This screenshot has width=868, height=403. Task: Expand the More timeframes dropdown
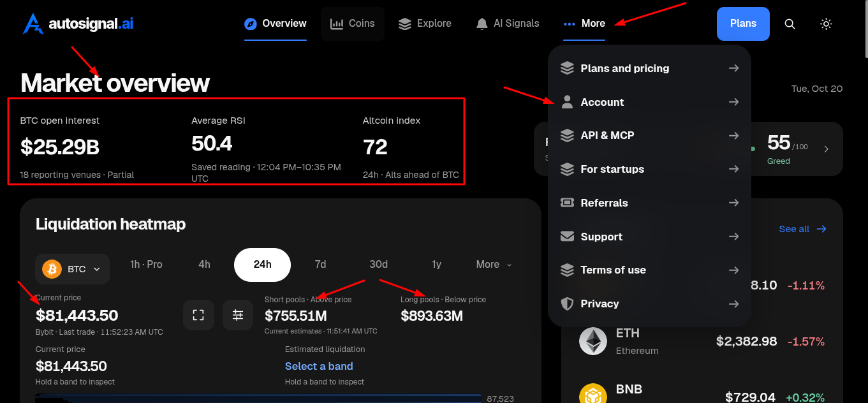[x=494, y=264]
